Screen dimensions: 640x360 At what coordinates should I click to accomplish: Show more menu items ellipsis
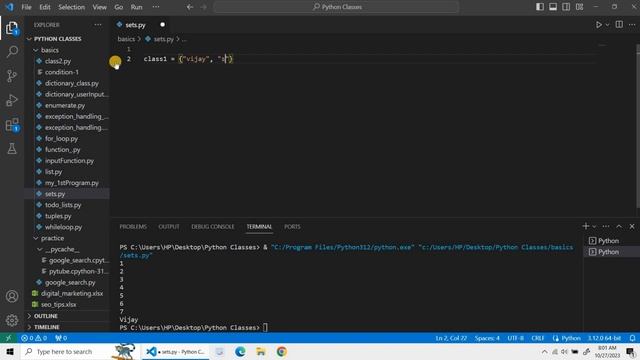click(156, 7)
